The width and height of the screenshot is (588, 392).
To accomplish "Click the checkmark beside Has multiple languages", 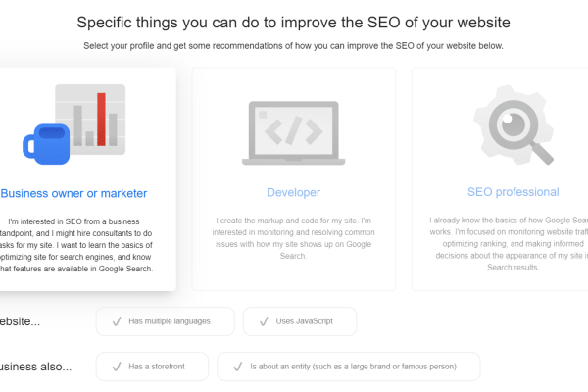I will [x=117, y=321].
